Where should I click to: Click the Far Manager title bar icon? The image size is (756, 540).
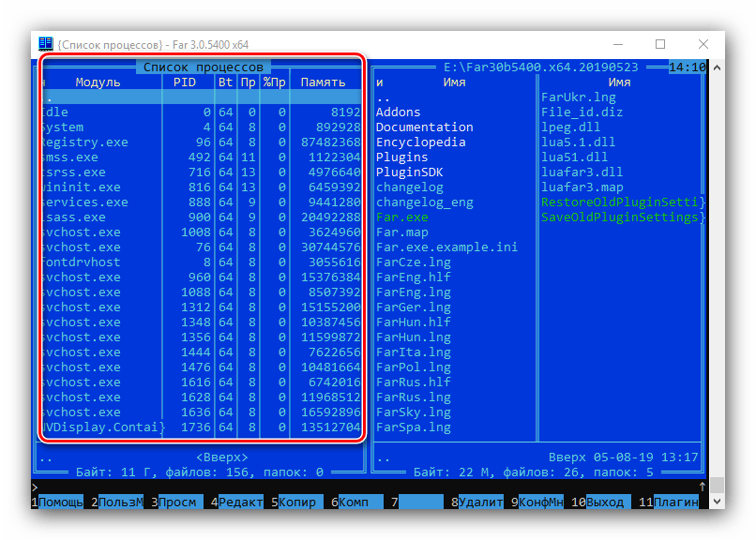click(x=46, y=44)
